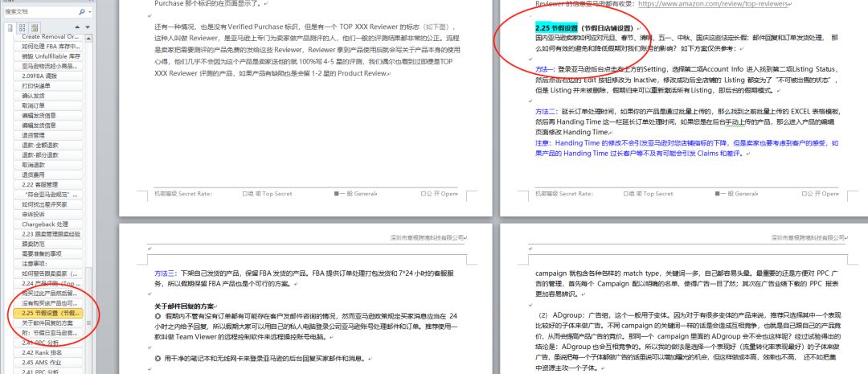The height and width of the screenshot is (374, 868).
Task: Go to the 取消退款 heading
Action: pos(49,165)
